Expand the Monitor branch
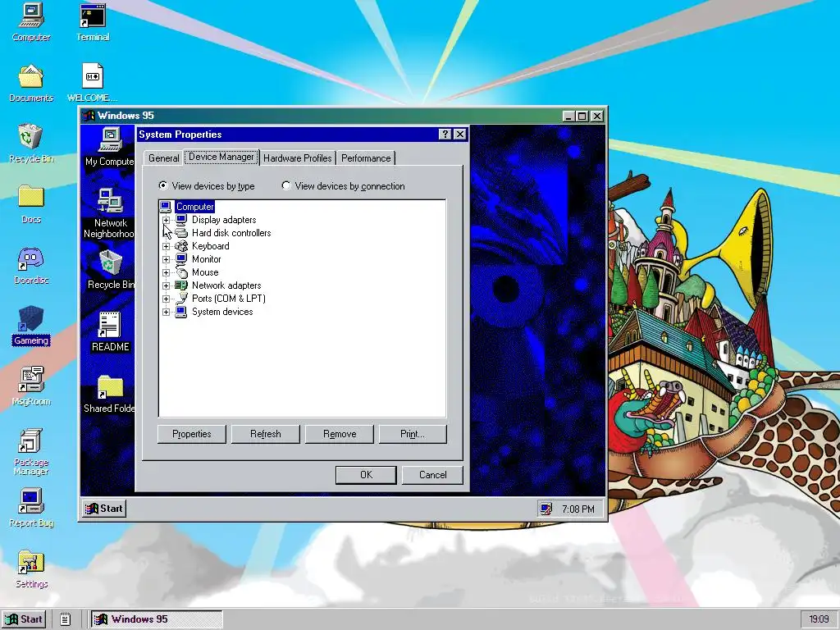Screen dimensions: 840x630 166,259
